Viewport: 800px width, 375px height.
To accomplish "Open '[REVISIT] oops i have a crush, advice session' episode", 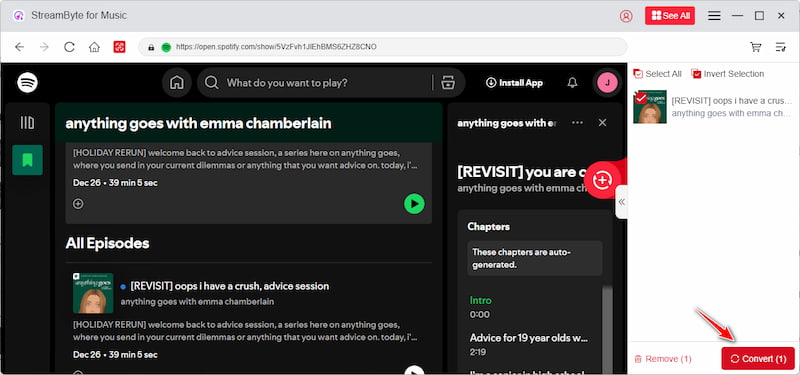I will pyautogui.click(x=230, y=286).
